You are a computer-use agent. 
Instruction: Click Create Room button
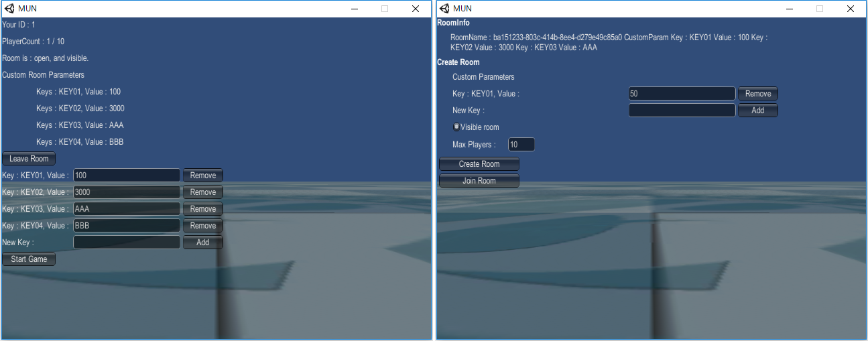pos(479,164)
